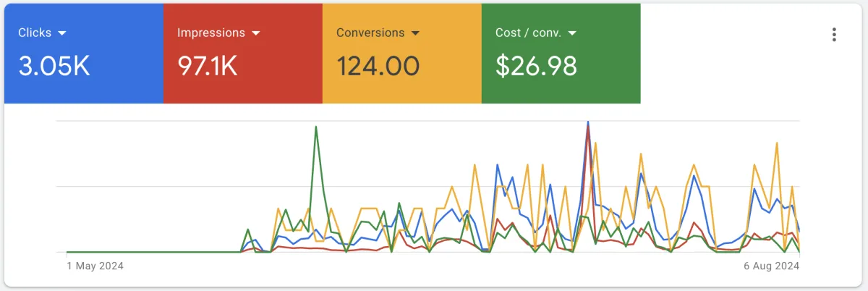Select the green $26.98 cost value
Screen dimensions: 868x291
536,67
